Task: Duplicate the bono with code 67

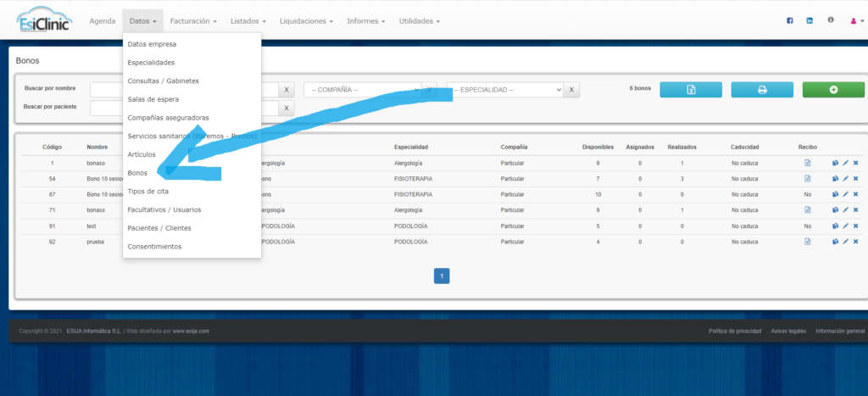Action: click(x=835, y=194)
